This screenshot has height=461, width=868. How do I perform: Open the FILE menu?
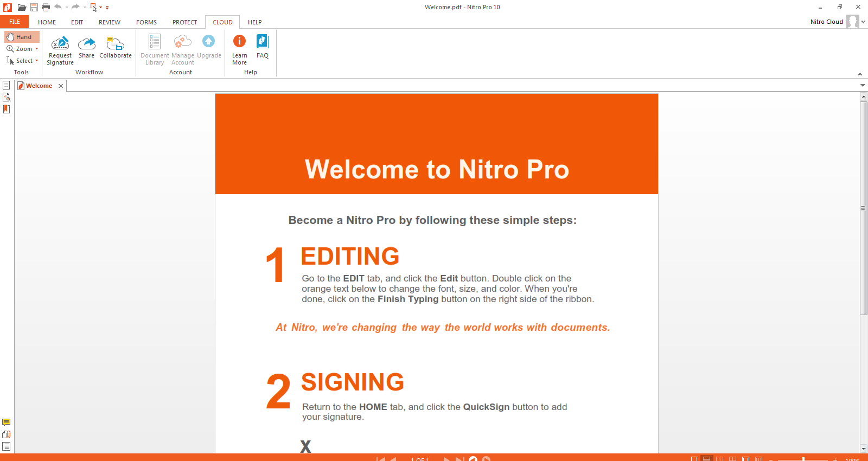pos(15,22)
